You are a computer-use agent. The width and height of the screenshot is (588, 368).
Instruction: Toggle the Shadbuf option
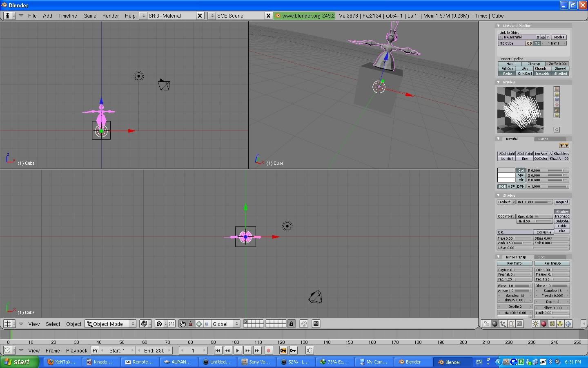pyautogui.click(x=560, y=74)
